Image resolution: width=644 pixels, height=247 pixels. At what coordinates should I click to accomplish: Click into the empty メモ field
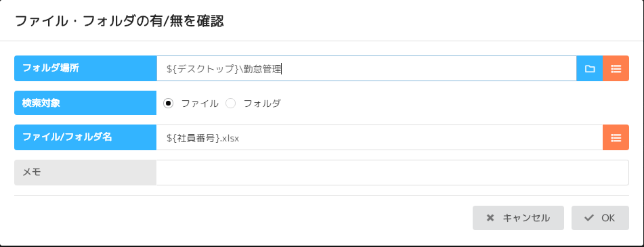coord(392,173)
